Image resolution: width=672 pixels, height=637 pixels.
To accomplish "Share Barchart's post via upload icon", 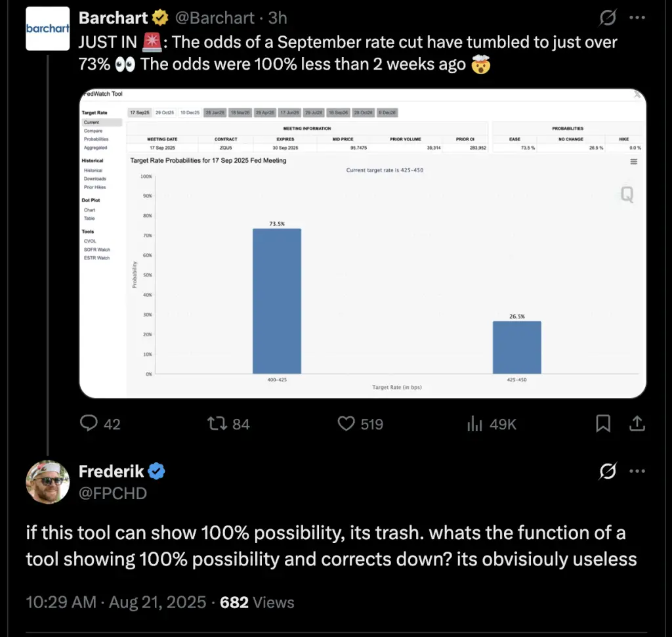I will click(637, 424).
